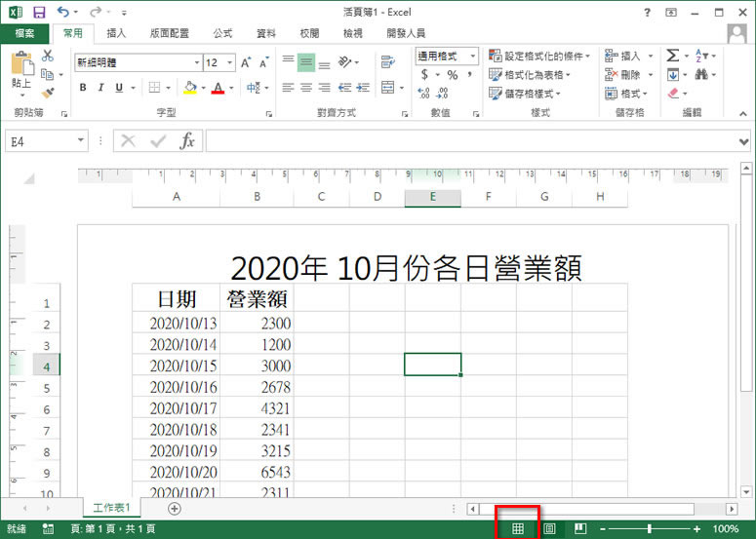Switch to the 版面配置 tab
The height and width of the screenshot is (539, 756).
click(169, 33)
